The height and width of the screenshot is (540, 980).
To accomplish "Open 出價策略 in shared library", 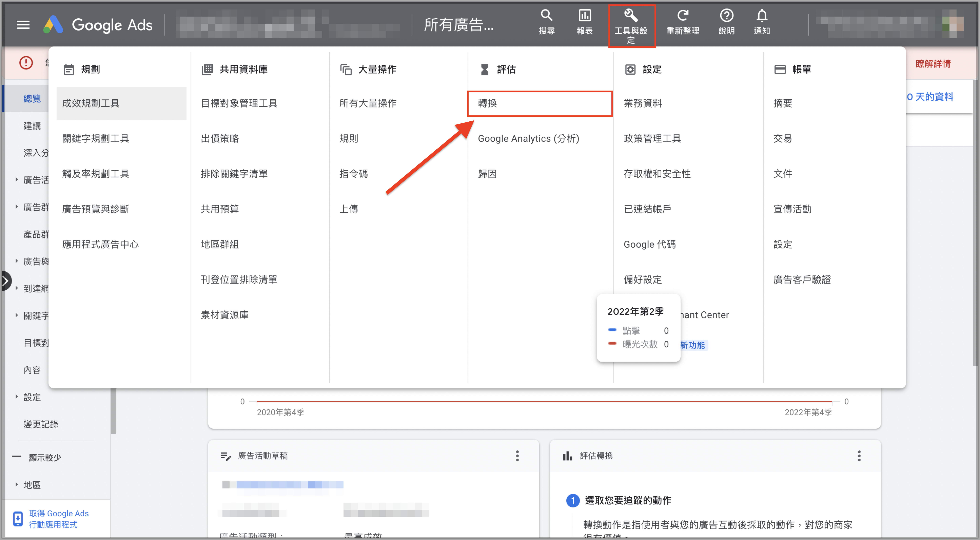I will coord(220,139).
